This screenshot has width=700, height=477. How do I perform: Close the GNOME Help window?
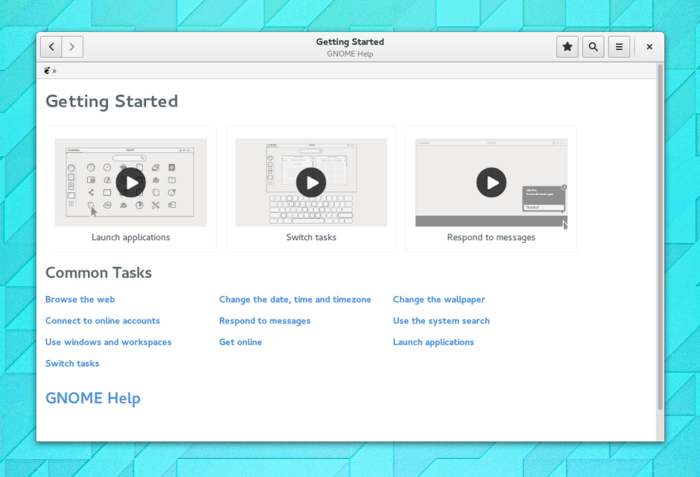click(x=649, y=47)
